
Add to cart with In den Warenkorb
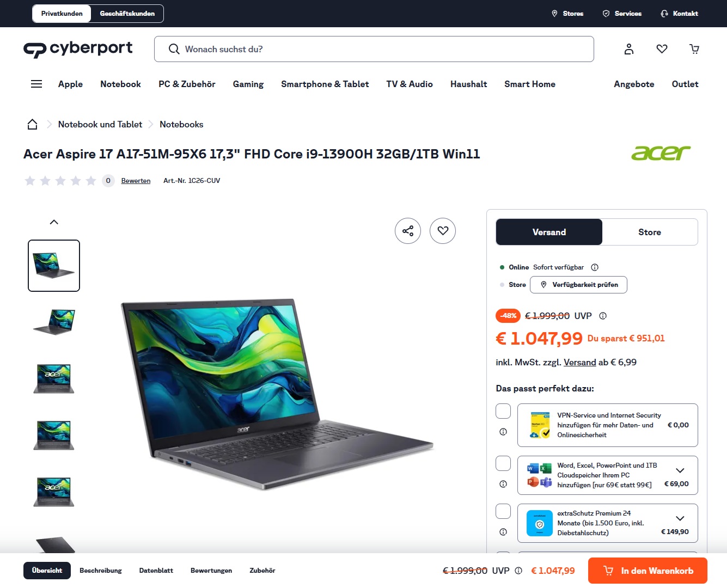[x=647, y=571]
